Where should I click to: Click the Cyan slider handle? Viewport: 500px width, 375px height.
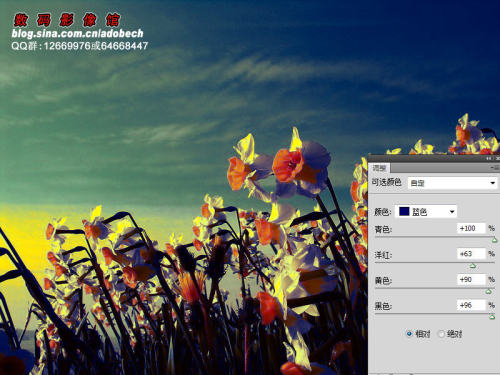pyautogui.click(x=495, y=240)
